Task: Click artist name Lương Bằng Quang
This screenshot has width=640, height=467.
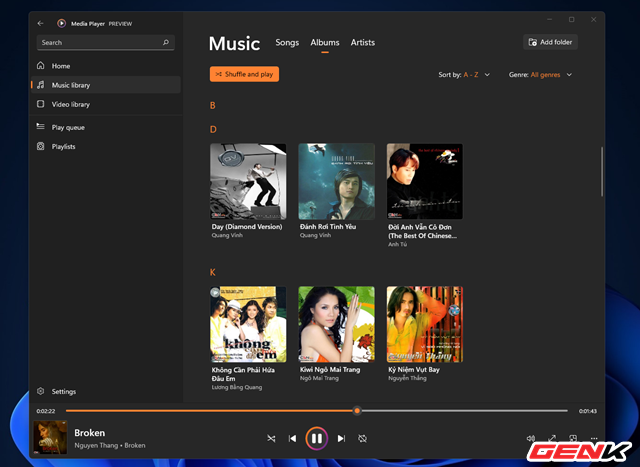Action: tap(237, 387)
